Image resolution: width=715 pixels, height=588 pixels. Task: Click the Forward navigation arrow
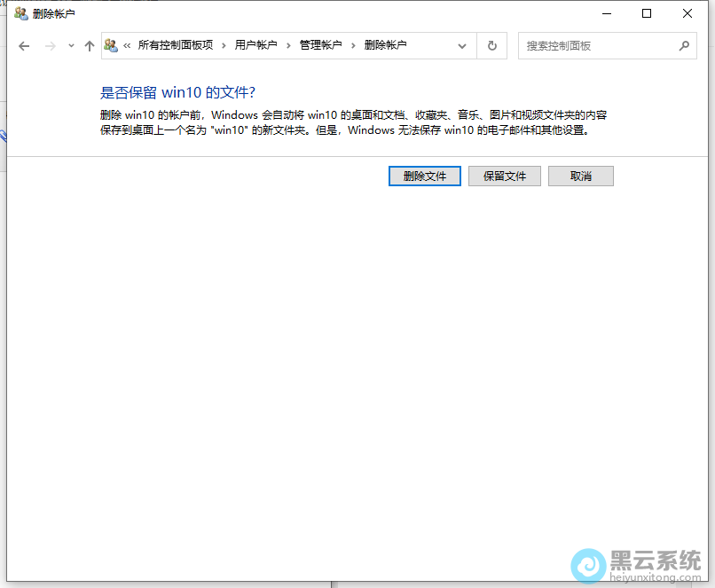pos(50,46)
